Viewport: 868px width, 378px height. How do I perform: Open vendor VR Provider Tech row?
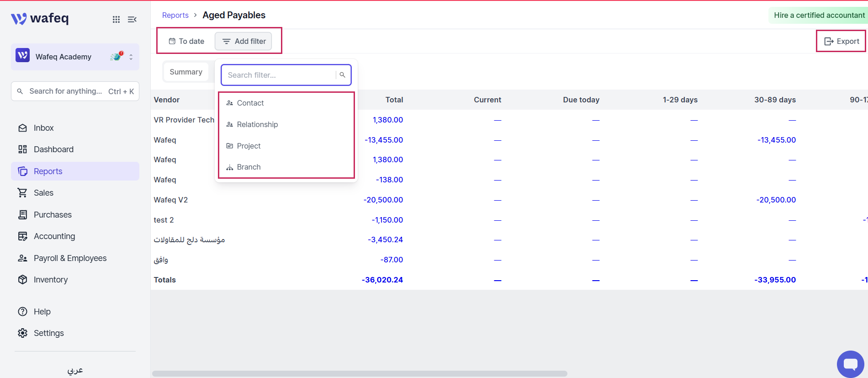[x=184, y=120]
